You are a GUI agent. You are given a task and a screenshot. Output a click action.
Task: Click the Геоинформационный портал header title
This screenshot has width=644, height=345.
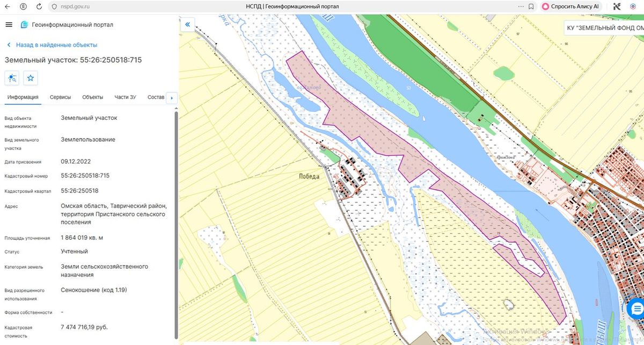pyautogui.click(x=72, y=25)
